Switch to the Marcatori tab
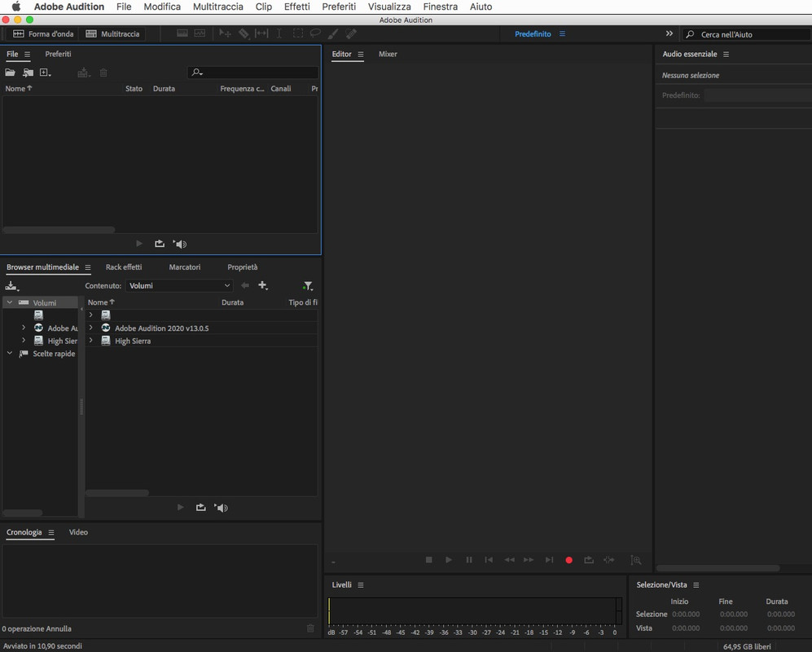The image size is (812, 652). (184, 267)
